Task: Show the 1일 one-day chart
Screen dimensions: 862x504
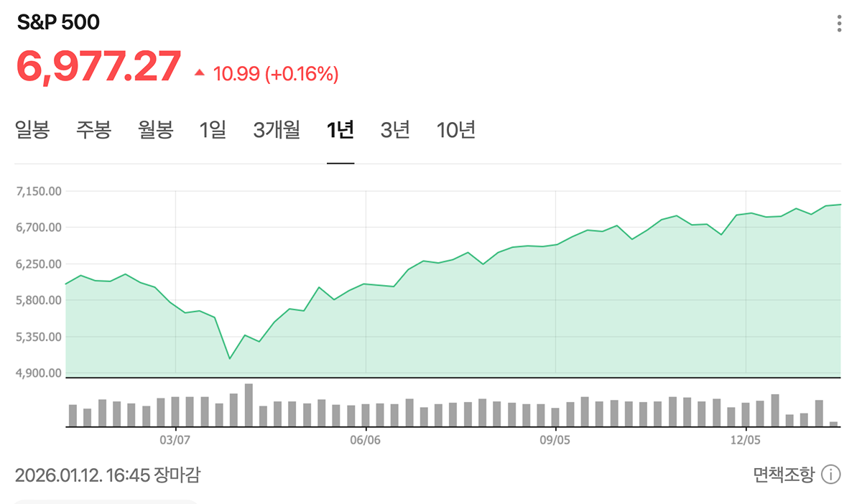Action: coord(213,131)
